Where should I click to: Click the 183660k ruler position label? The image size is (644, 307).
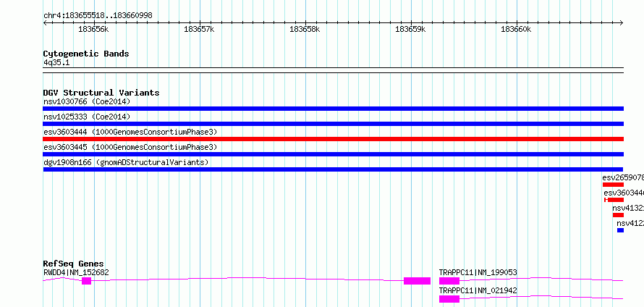pyautogui.click(x=516, y=30)
